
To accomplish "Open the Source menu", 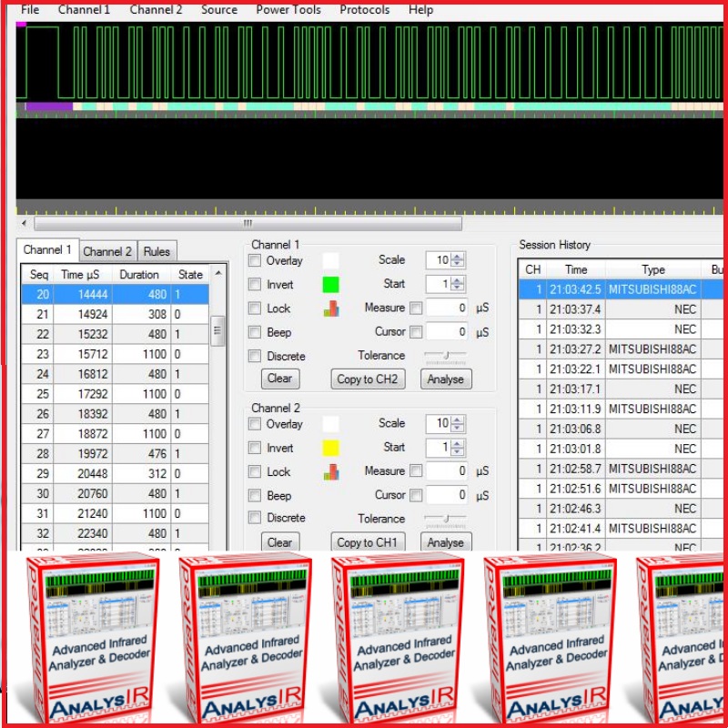I will (218, 10).
